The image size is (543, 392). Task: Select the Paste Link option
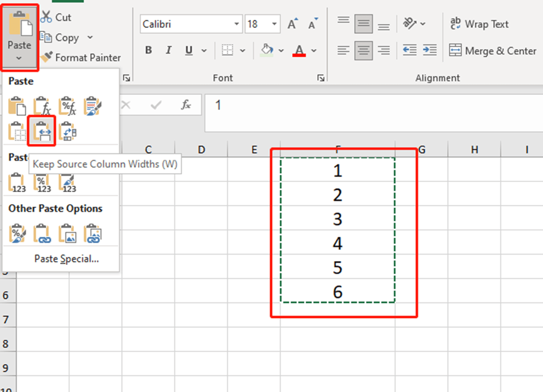pos(41,233)
